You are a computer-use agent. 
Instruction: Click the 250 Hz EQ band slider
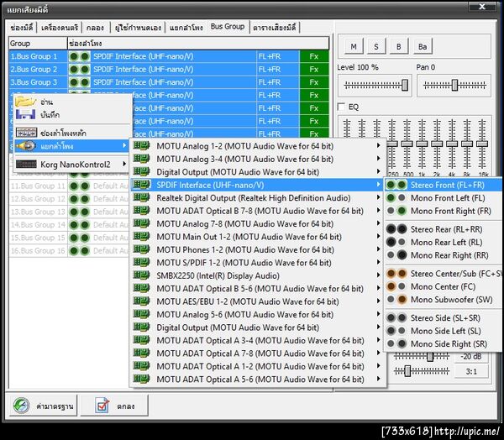(391, 144)
